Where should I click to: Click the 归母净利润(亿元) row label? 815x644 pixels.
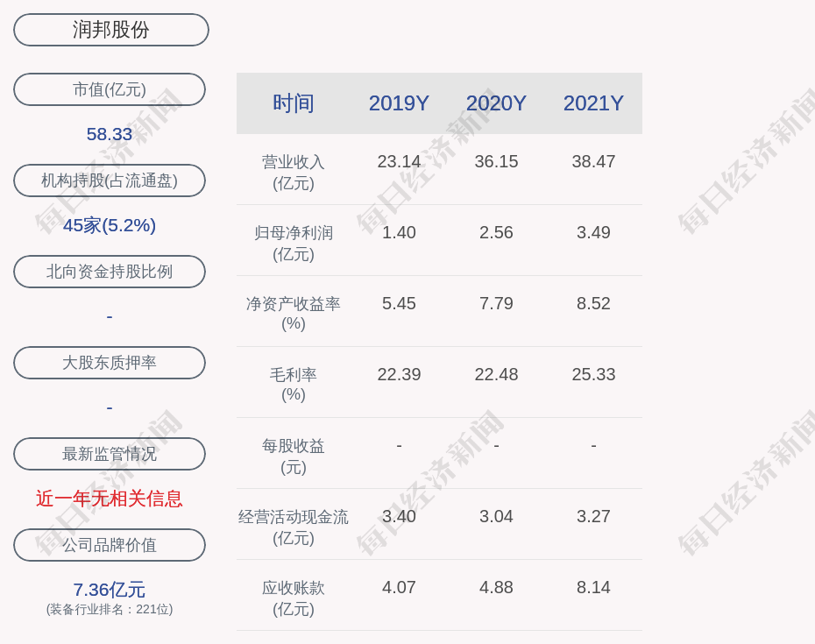tap(294, 244)
